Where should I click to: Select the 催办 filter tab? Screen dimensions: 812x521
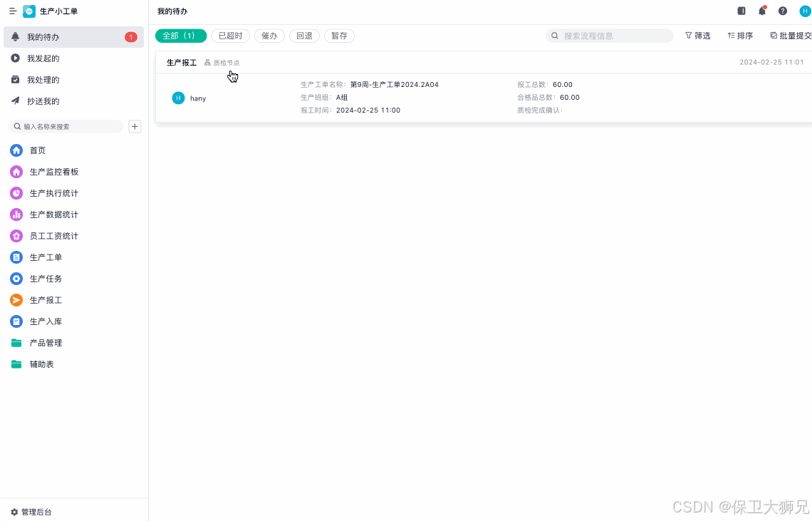(269, 36)
